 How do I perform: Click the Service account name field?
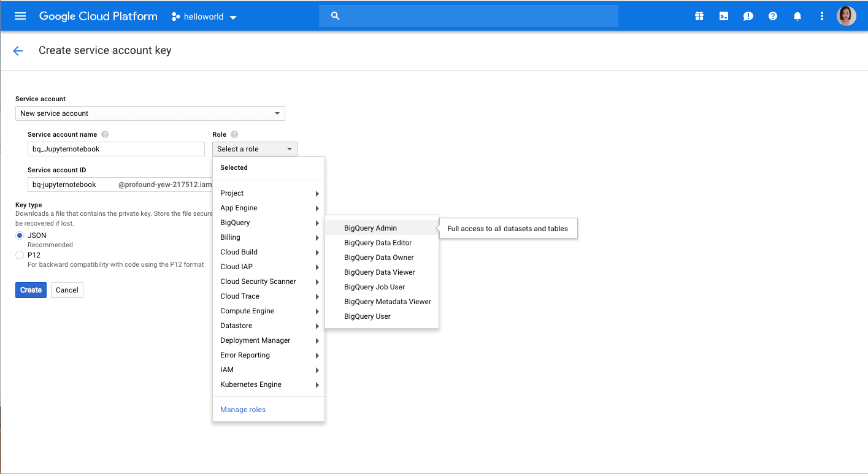click(x=116, y=149)
